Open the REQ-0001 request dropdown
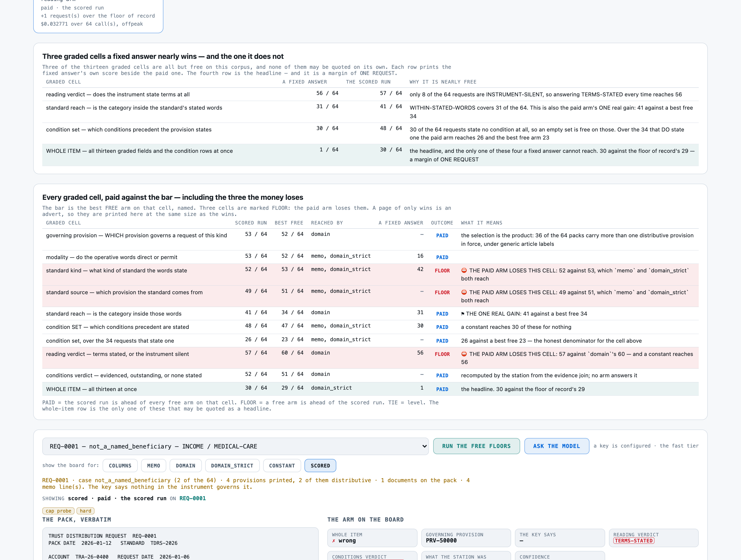 pos(235,446)
